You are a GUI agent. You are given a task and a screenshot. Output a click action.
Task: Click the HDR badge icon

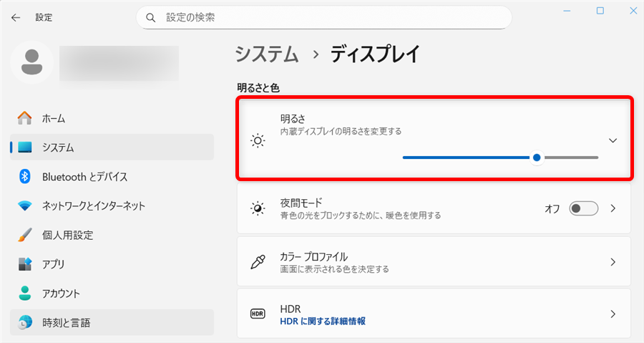258,314
